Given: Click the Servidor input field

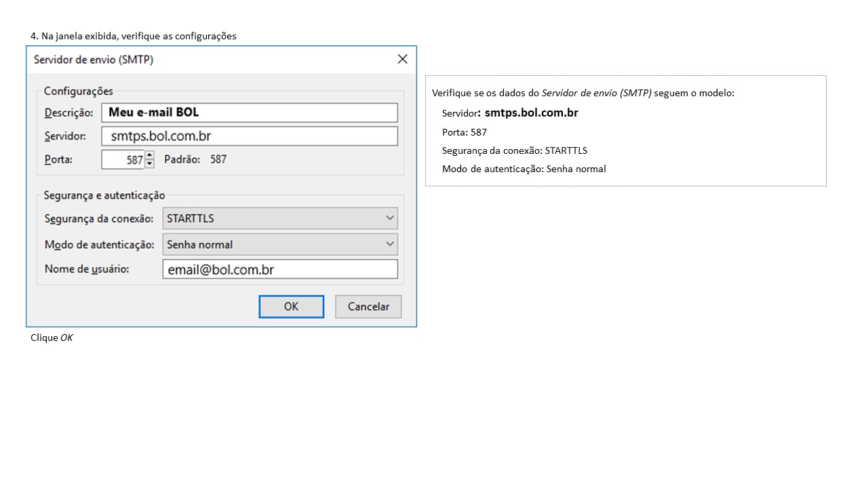Looking at the screenshot, I should [x=250, y=136].
